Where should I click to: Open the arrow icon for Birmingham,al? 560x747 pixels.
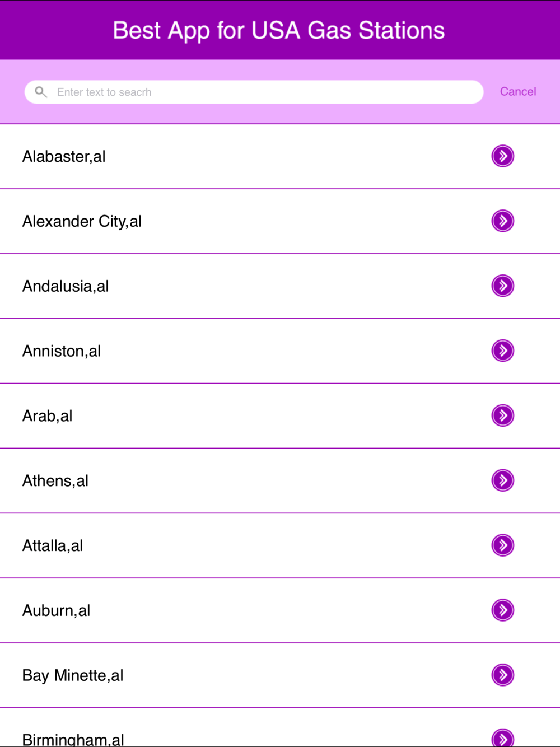503,738
